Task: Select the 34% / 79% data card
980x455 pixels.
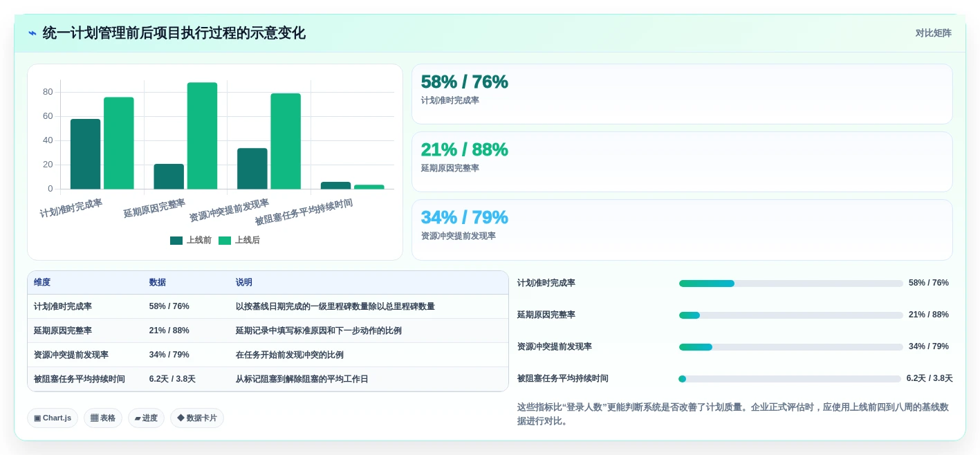Action: (x=682, y=230)
